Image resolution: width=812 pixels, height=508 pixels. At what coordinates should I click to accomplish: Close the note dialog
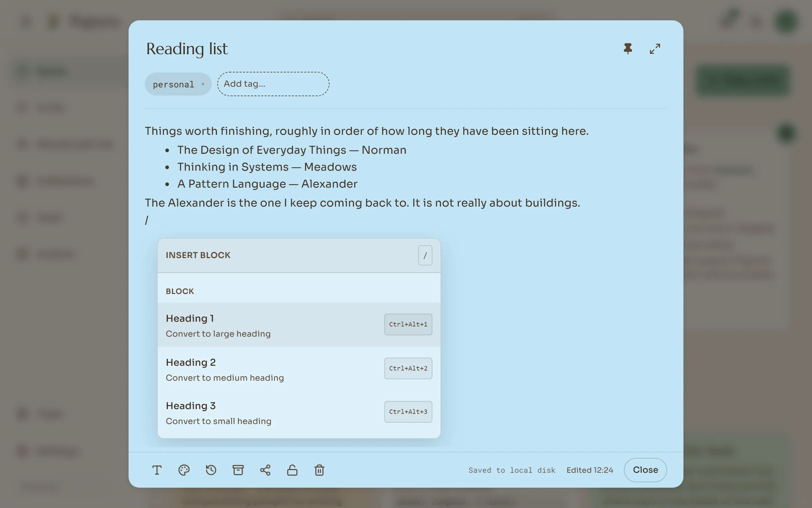[645, 470]
